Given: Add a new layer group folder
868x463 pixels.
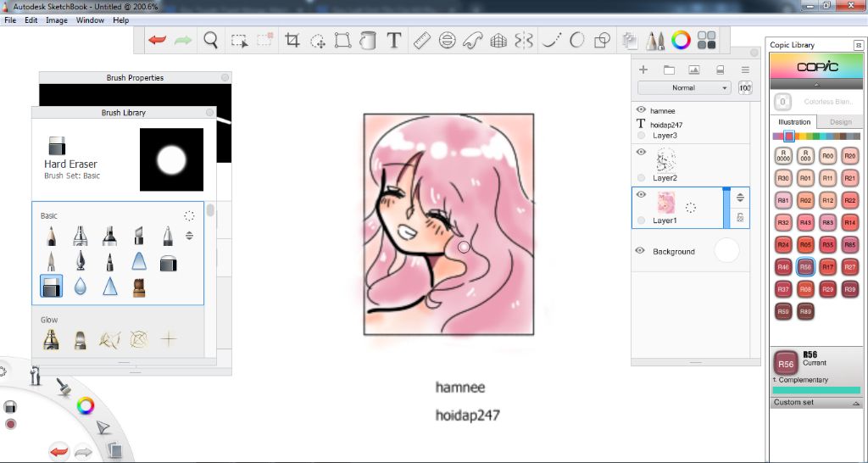Looking at the screenshot, I should click(x=669, y=70).
